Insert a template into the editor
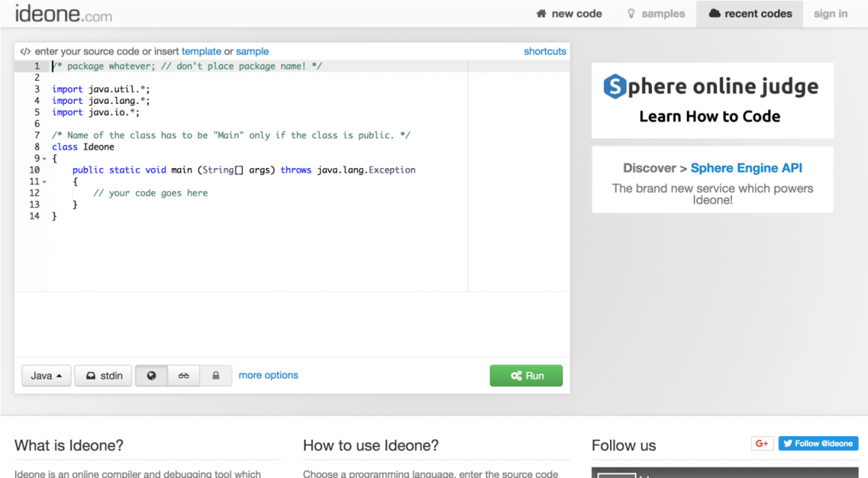 (x=201, y=52)
